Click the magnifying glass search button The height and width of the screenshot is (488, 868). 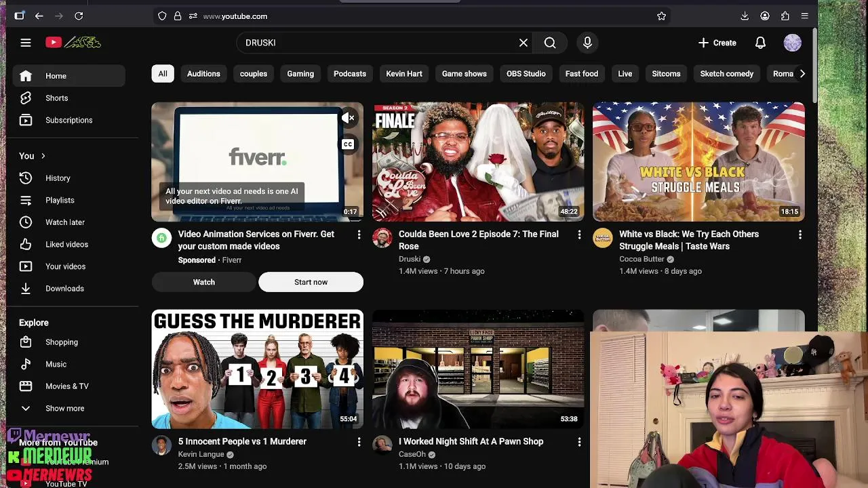[550, 43]
